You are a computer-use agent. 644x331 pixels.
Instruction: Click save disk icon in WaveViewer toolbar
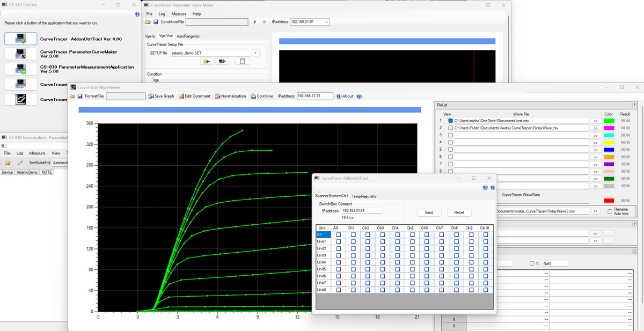[80, 96]
